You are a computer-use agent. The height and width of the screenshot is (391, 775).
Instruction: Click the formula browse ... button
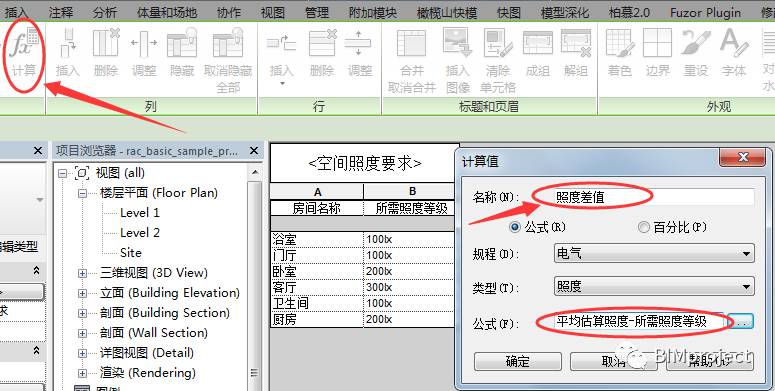[x=740, y=322]
